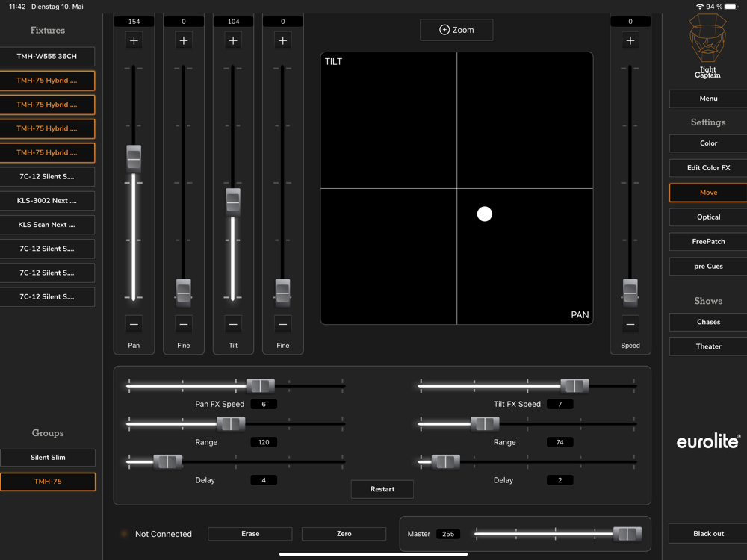Click minus icon below the Tilt fader
Image resolution: width=747 pixels, height=560 pixels.
coord(233,324)
